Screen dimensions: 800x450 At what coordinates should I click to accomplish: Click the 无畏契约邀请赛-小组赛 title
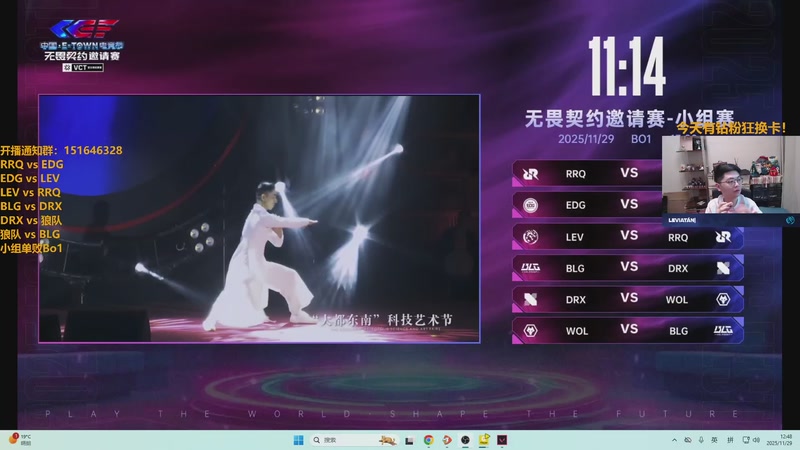[x=629, y=119]
